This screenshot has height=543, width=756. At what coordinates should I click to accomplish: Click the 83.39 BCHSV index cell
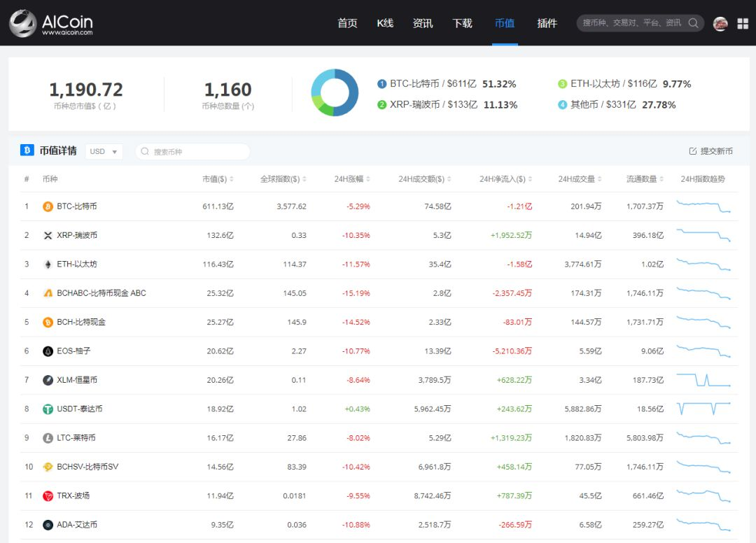pyautogui.click(x=297, y=467)
